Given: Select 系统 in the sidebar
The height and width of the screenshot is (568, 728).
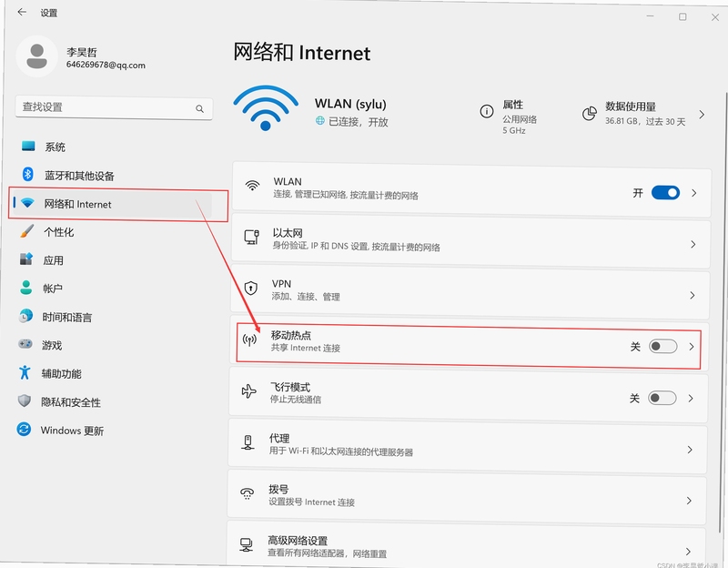Looking at the screenshot, I should tap(55, 147).
